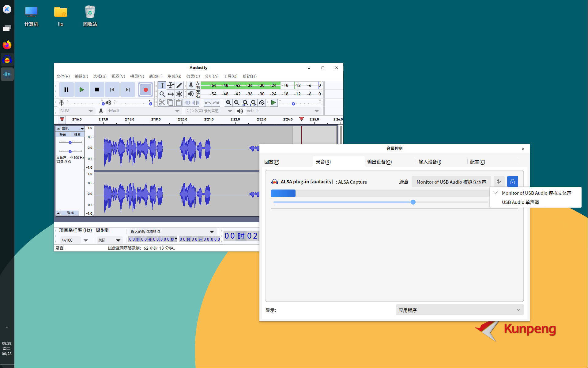The image size is (588, 368).
Task: Click the Undo icon in Audacity toolbar
Action: (x=207, y=102)
